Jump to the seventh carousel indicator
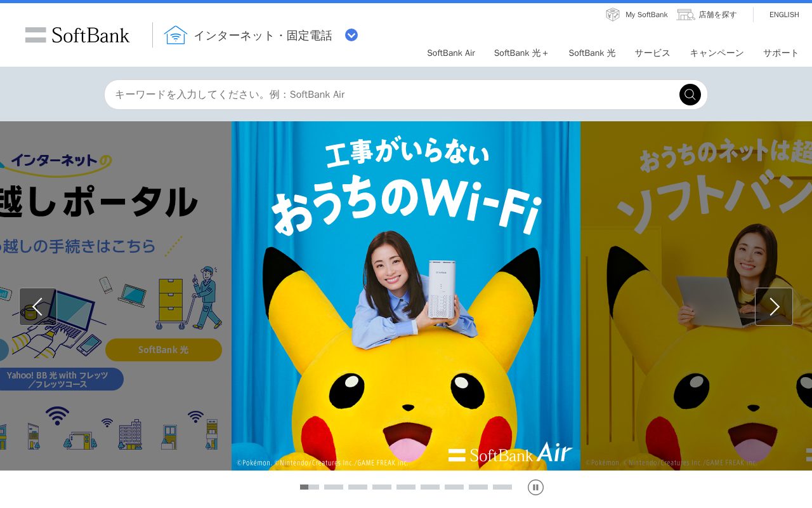Image resolution: width=812 pixels, height=508 pixels. (x=454, y=487)
